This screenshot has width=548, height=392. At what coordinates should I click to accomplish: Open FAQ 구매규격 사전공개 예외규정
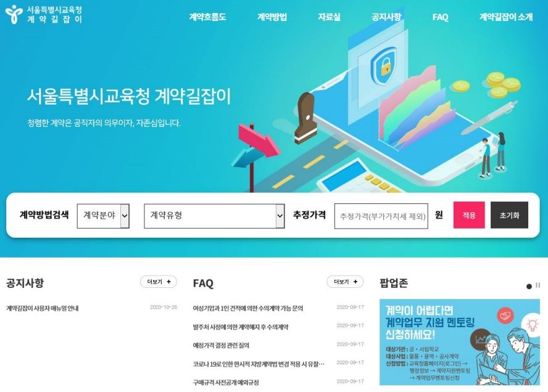tap(226, 382)
